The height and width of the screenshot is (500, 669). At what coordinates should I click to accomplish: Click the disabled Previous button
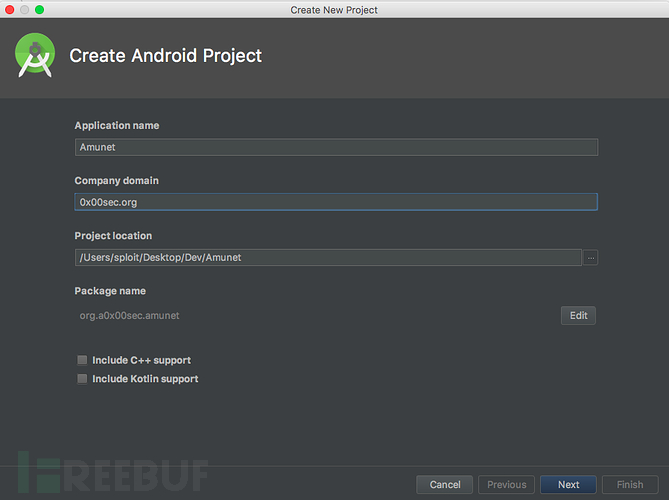[506, 485]
